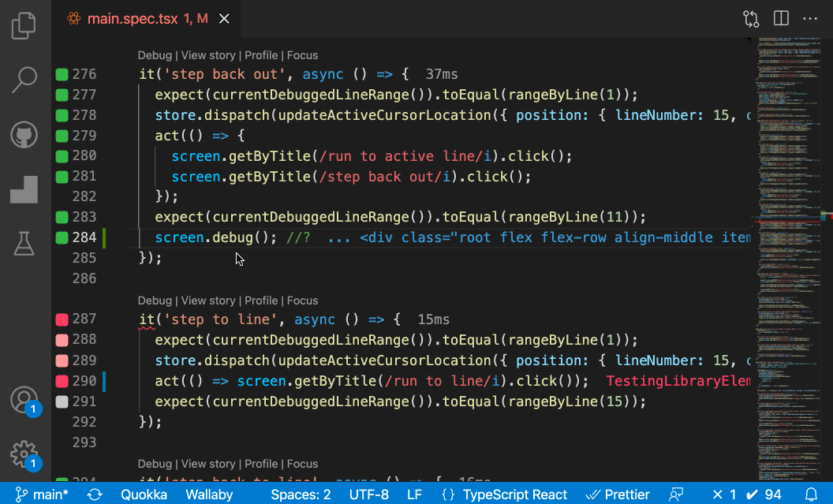Viewport: 833px width, 504px height.
Task: Click line number 285 in the gutter
Action: coord(84,258)
